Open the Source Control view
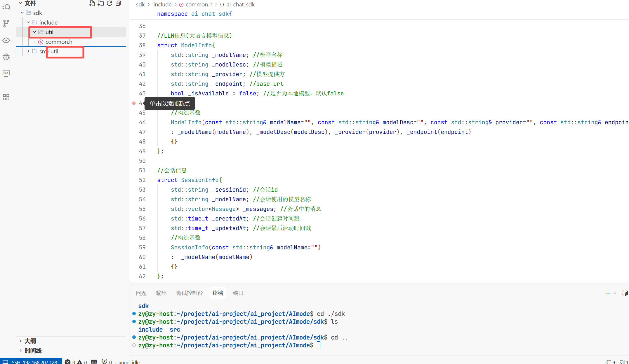 pyautogui.click(x=6, y=23)
